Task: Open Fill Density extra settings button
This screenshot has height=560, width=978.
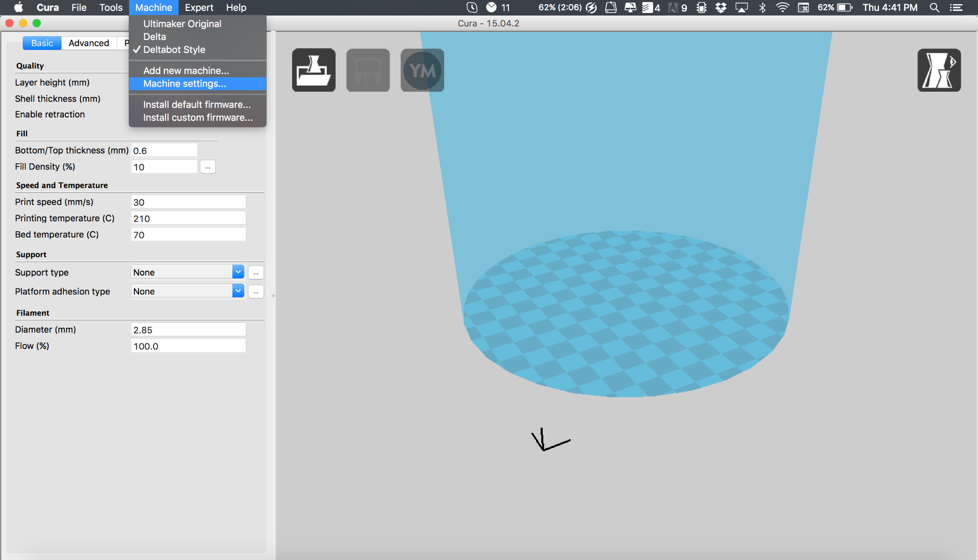Action: coord(208,167)
